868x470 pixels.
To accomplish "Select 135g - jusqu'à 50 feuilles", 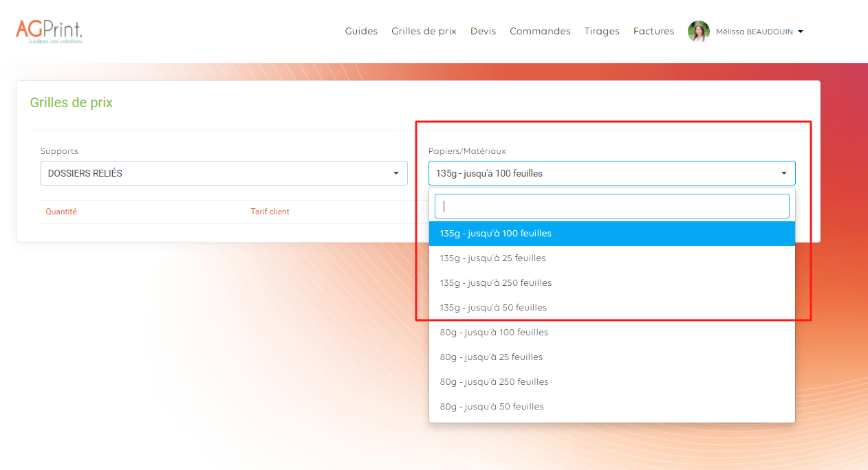I will 493,308.
